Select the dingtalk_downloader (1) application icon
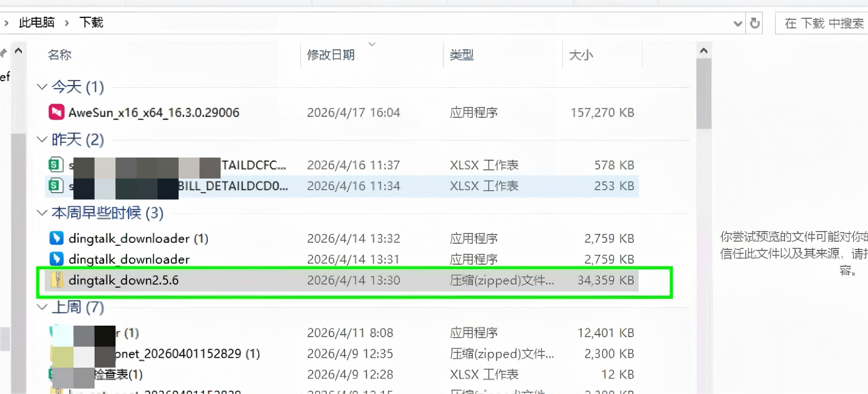Screen dimensions: 868x394 click(57, 238)
